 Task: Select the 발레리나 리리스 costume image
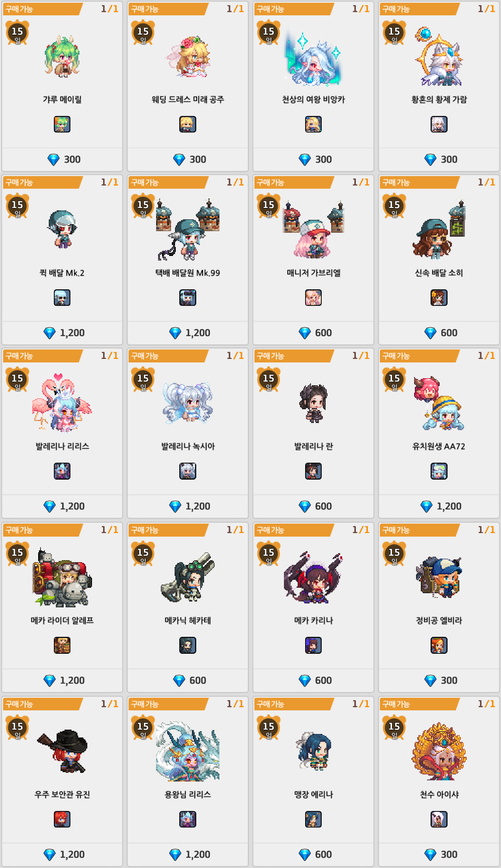[x=62, y=402]
